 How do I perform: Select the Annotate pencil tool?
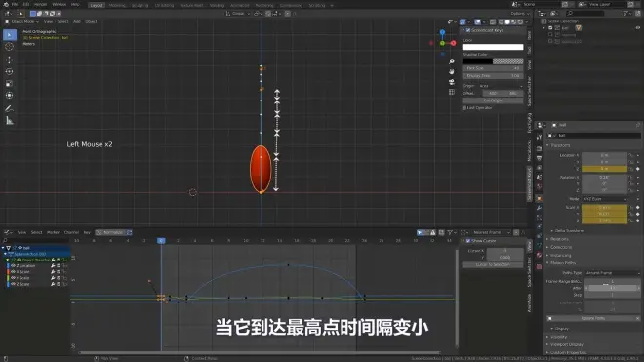tap(9, 109)
